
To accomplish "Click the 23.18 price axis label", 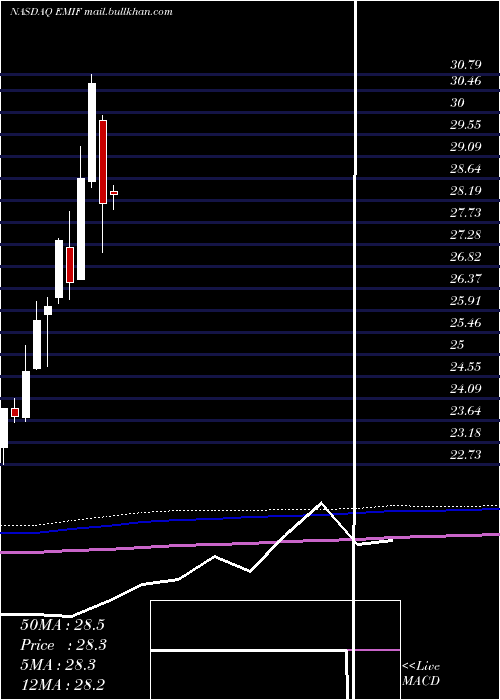I will [x=466, y=433].
